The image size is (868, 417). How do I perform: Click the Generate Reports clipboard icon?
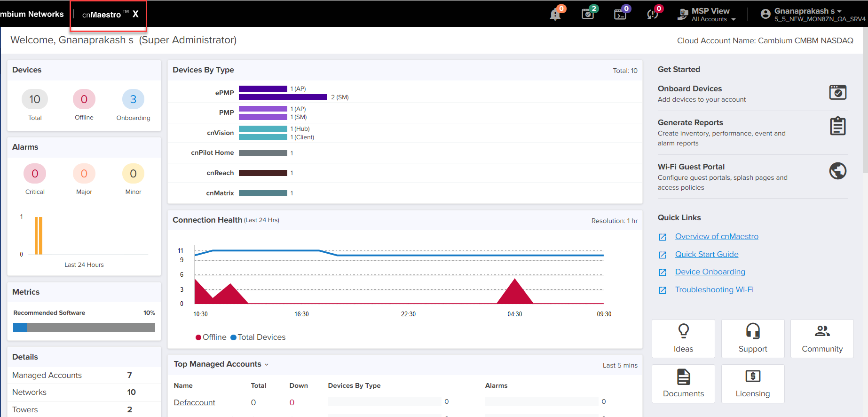click(x=837, y=126)
